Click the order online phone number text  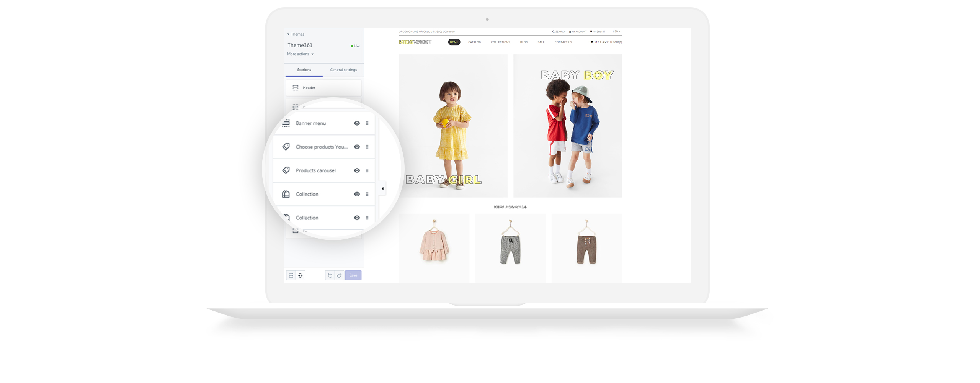(x=427, y=31)
